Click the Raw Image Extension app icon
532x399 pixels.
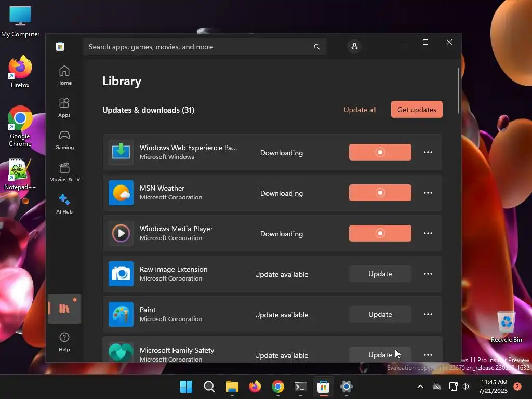click(121, 274)
